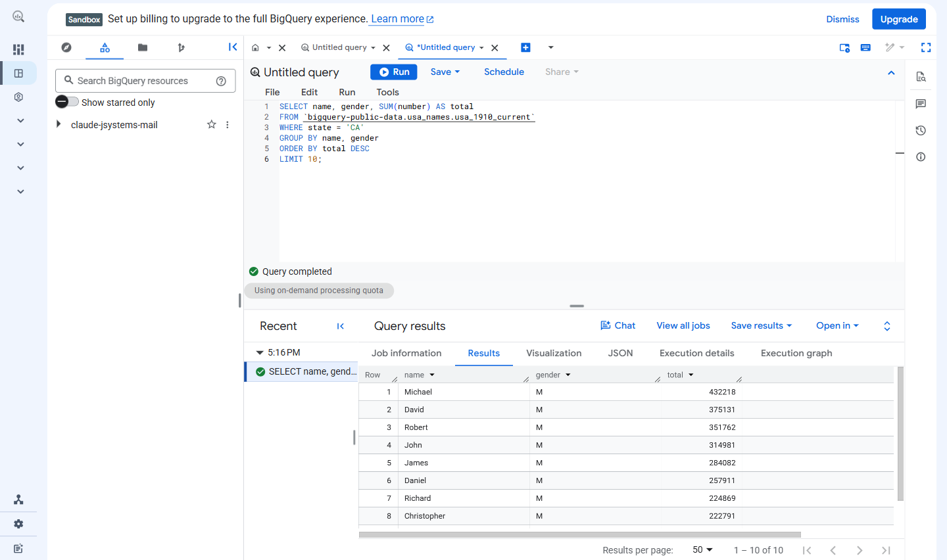Open total column sort menu

pyautogui.click(x=691, y=375)
